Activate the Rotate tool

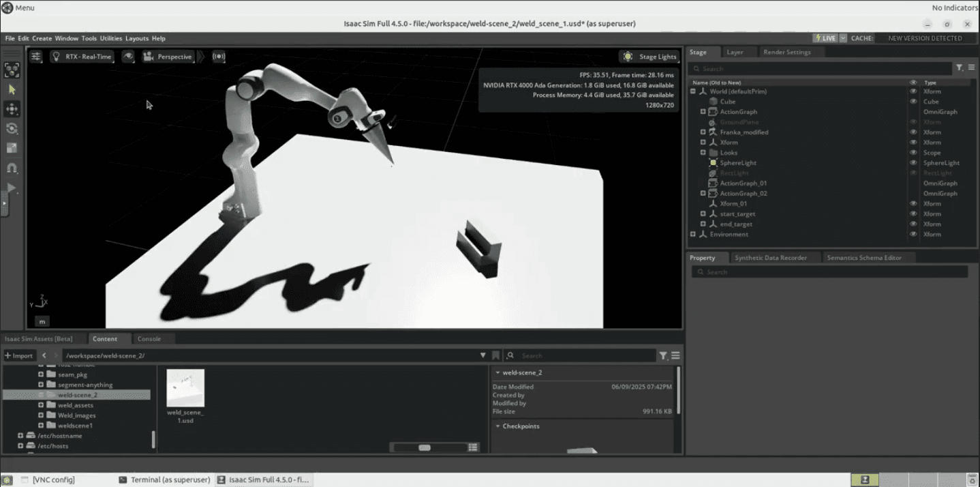pos(12,128)
